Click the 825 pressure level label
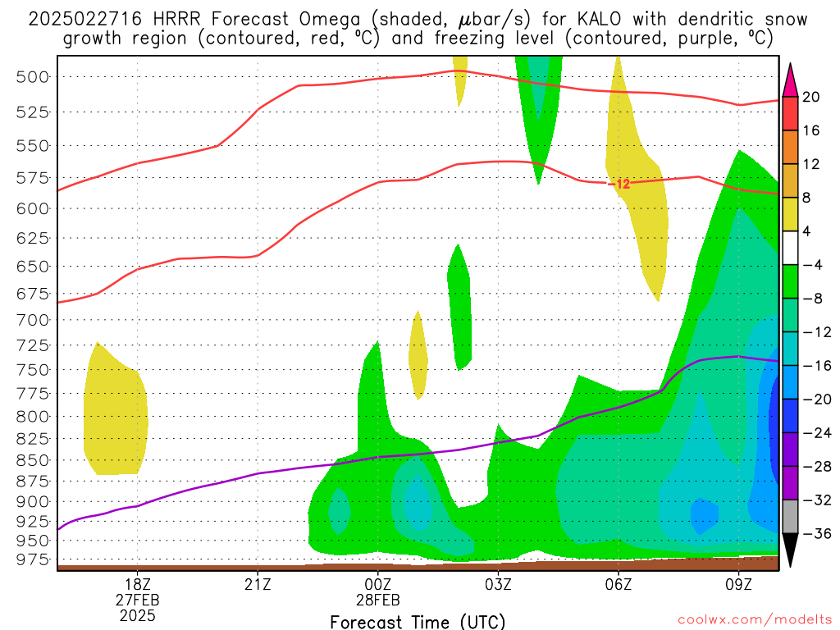This screenshot has width=840, height=630. pyautogui.click(x=32, y=439)
